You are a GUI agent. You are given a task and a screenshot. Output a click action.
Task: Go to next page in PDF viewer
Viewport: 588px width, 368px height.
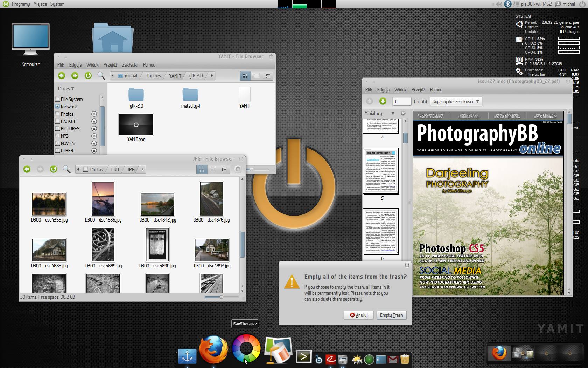pyautogui.click(x=383, y=101)
